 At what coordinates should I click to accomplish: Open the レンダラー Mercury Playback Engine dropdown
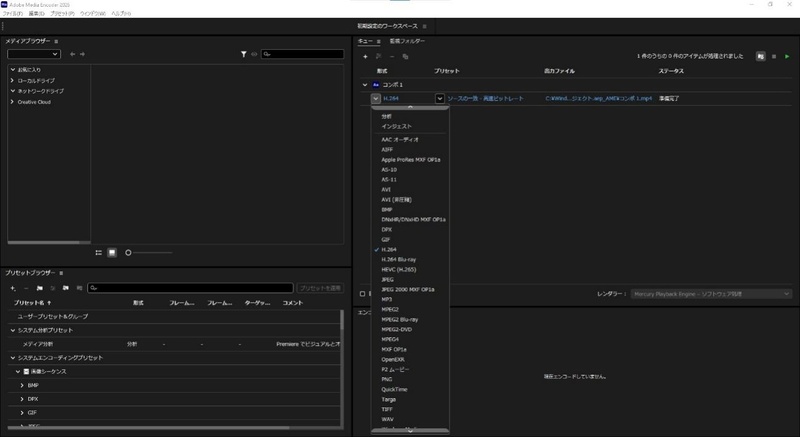(x=711, y=294)
